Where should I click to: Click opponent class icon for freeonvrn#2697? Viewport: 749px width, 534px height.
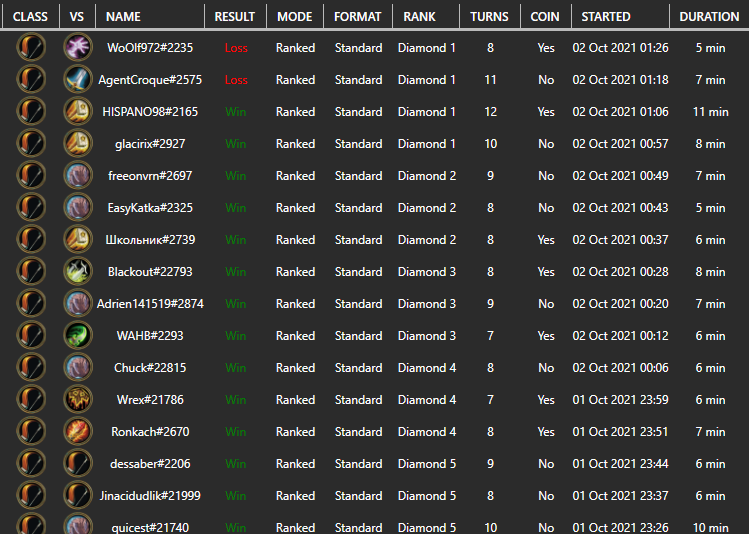77,175
